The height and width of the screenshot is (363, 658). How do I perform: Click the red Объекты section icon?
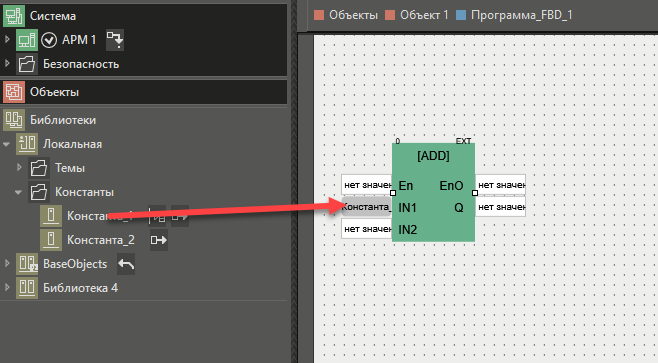[x=14, y=92]
